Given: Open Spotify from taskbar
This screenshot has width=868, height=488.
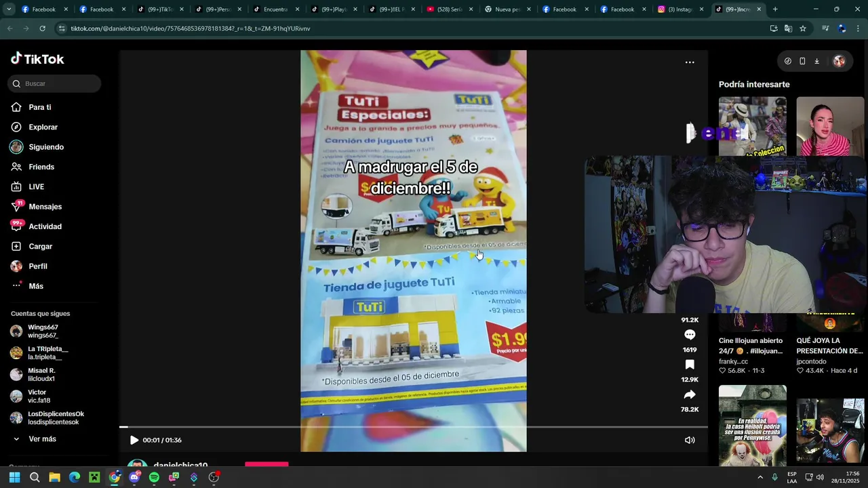Looking at the screenshot, I should (x=154, y=477).
